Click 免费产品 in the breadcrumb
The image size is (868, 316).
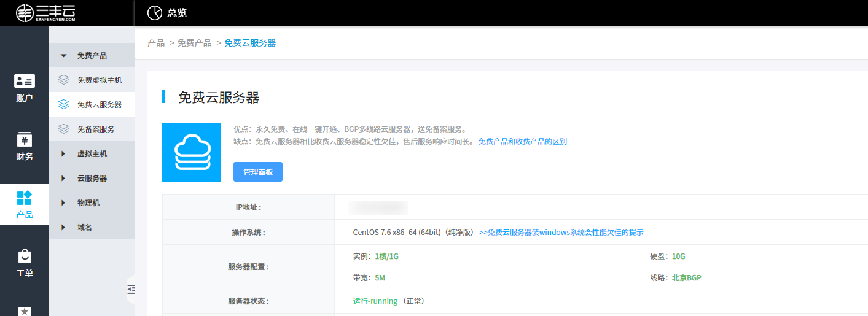point(194,43)
